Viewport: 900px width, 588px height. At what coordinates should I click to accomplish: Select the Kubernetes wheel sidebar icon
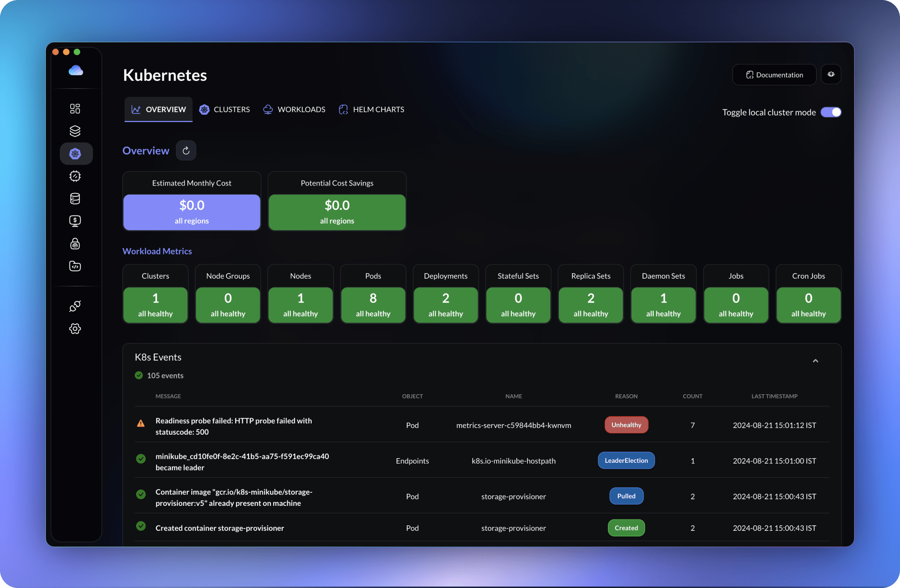(x=75, y=154)
